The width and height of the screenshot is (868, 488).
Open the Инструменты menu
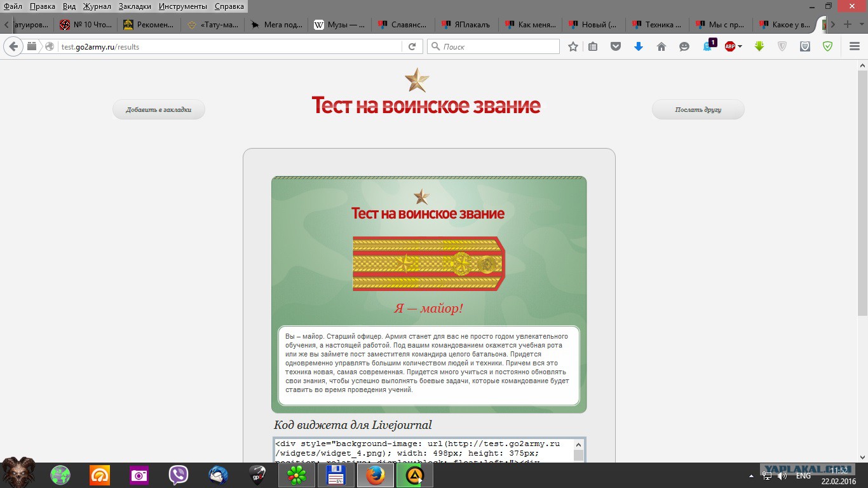(x=183, y=6)
